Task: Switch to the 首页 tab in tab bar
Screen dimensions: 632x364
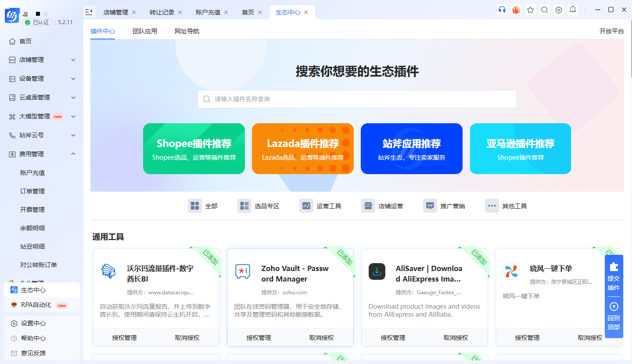Action: pos(248,12)
